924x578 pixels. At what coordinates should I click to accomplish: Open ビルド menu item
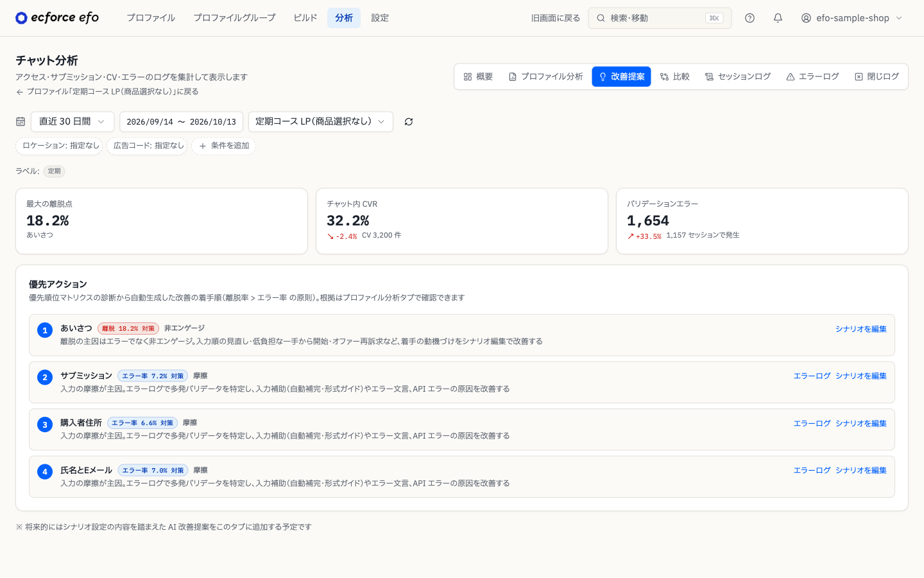point(305,18)
